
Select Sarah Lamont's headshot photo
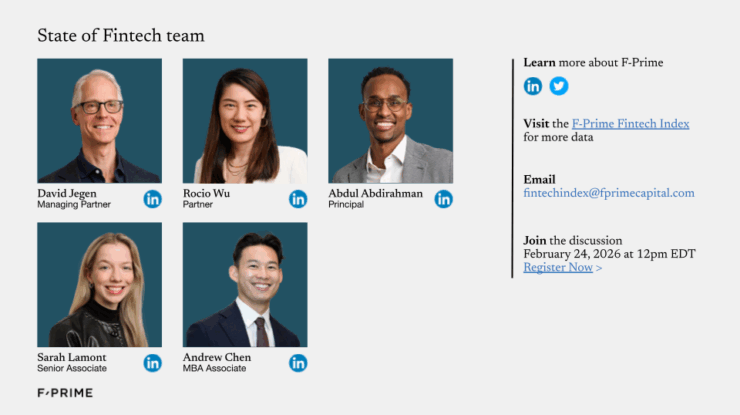click(x=99, y=284)
